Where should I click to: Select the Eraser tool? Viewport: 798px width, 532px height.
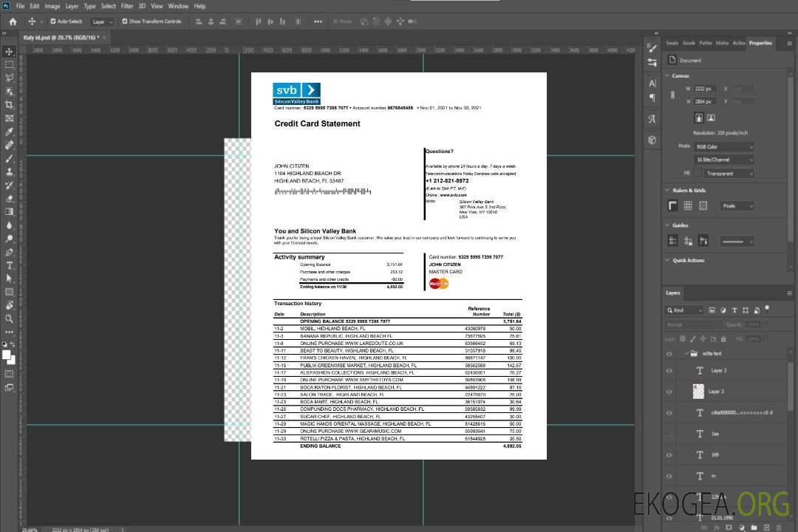pyautogui.click(x=9, y=199)
